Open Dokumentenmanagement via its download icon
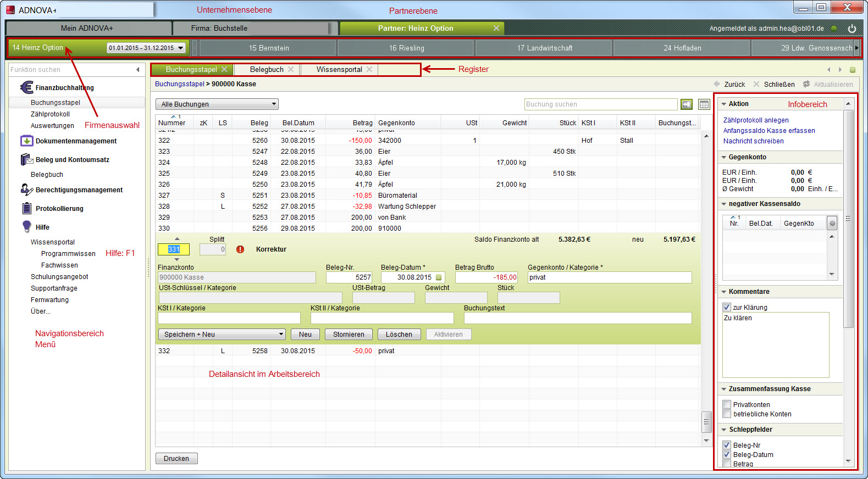 pos(26,141)
